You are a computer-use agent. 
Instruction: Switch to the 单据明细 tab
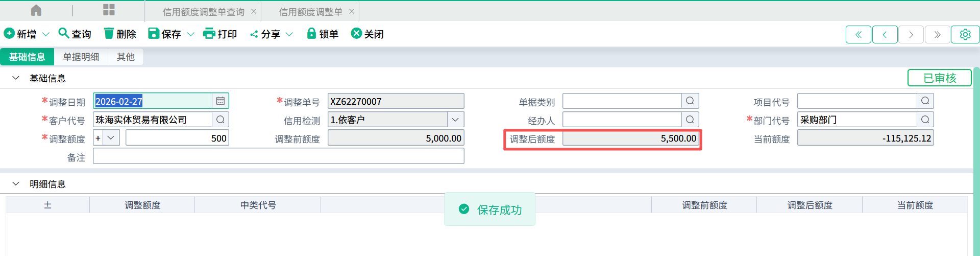(x=81, y=57)
